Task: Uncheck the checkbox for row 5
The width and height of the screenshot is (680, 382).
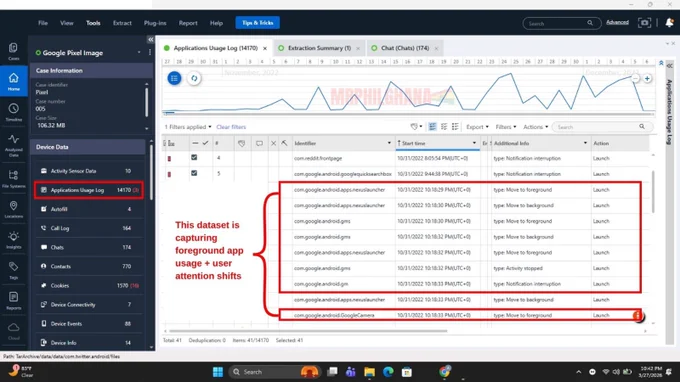Action: [x=194, y=173]
